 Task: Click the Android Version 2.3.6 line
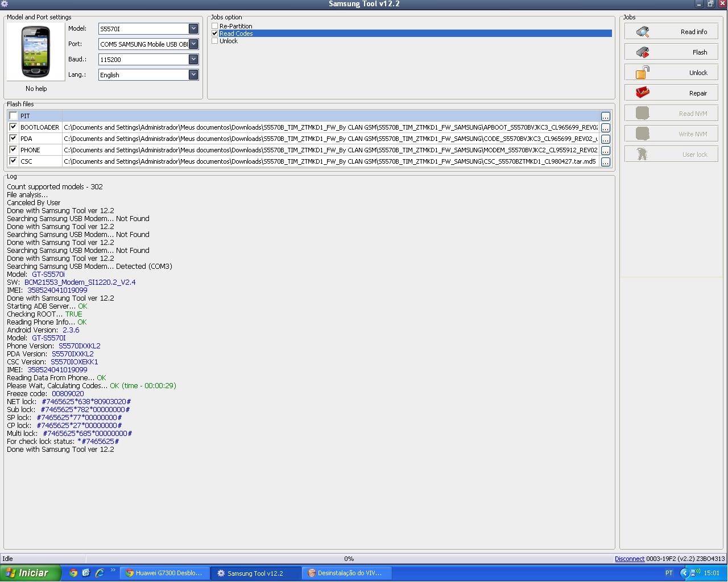pyautogui.click(x=43, y=330)
